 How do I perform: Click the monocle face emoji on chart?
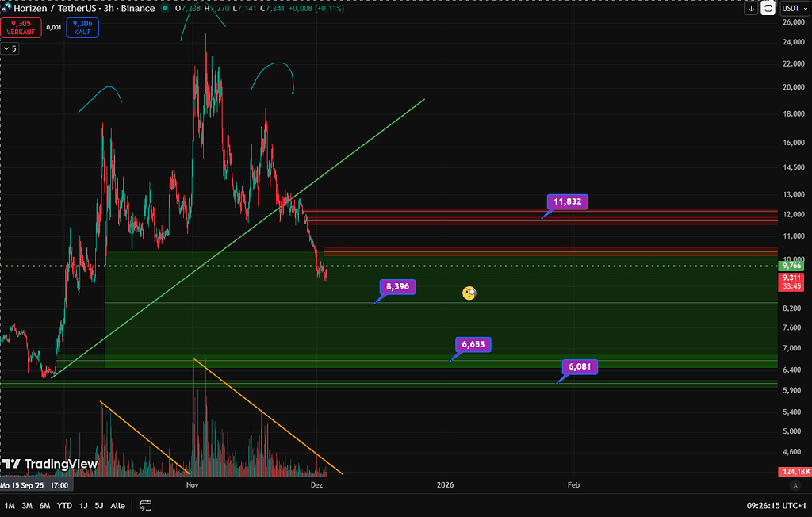tap(469, 293)
